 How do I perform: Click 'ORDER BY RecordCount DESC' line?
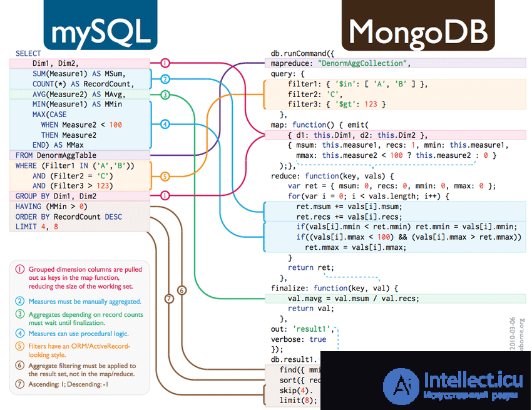[x=69, y=217]
